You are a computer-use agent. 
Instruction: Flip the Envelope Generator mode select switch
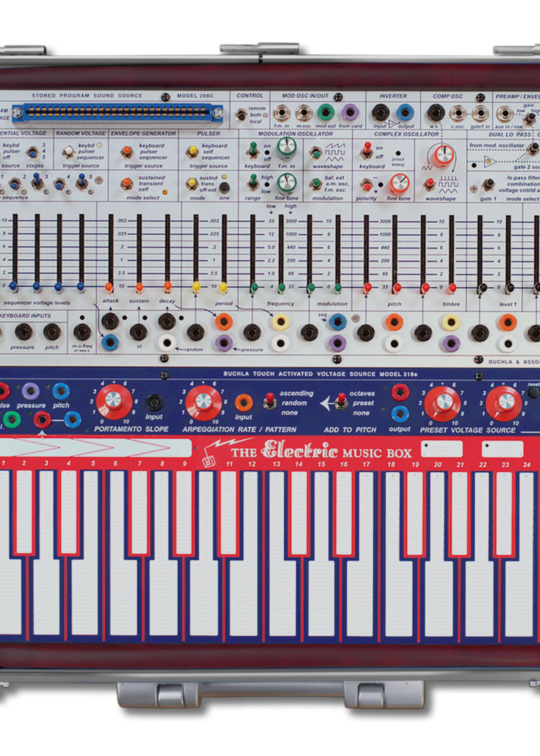point(127,183)
